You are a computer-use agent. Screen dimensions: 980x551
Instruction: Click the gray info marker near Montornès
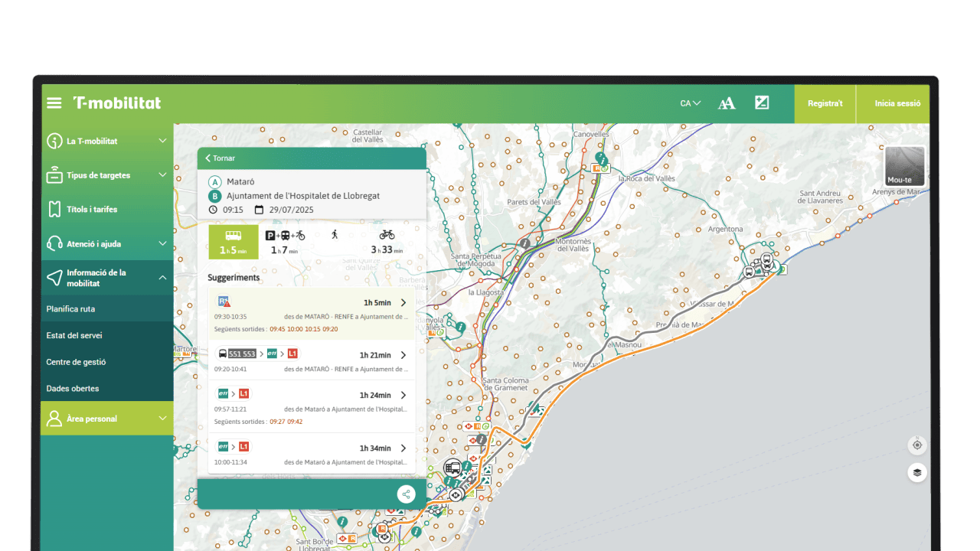(525, 243)
